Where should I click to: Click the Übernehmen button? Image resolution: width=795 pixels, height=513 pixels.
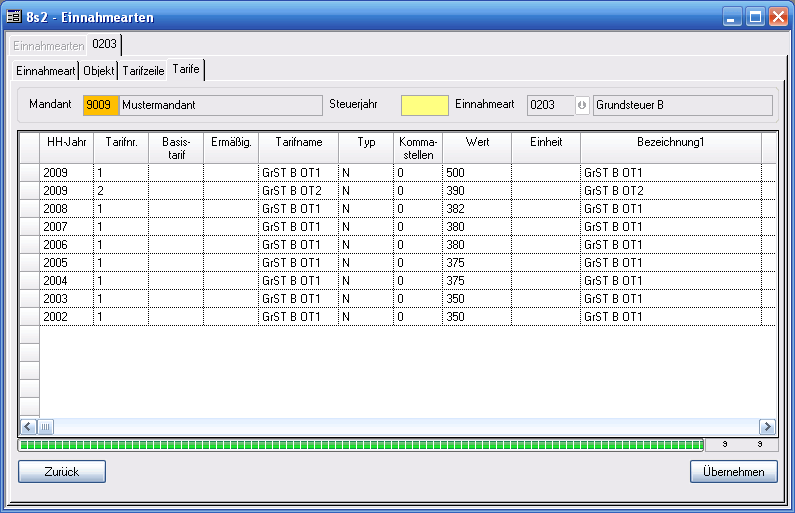click(x=733, y=472)
